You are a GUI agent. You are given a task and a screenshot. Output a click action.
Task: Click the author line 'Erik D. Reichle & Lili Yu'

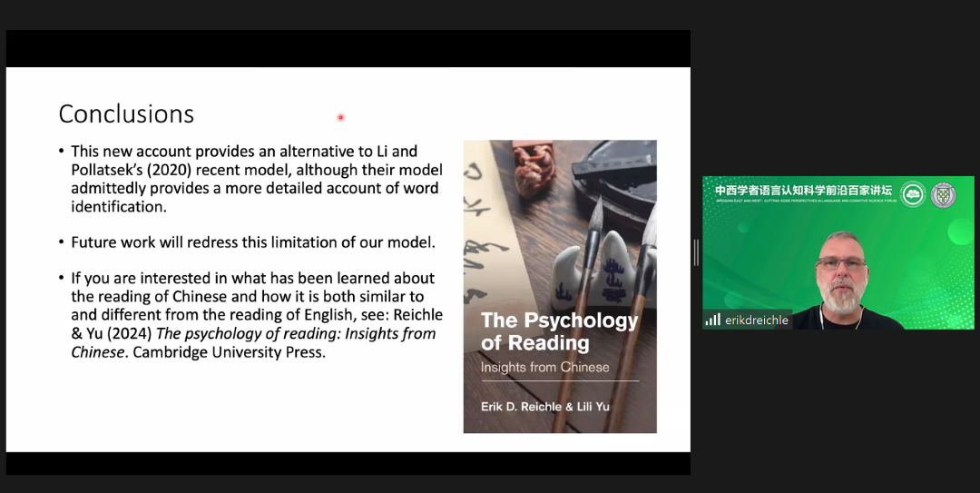click(x=544, y=407)
